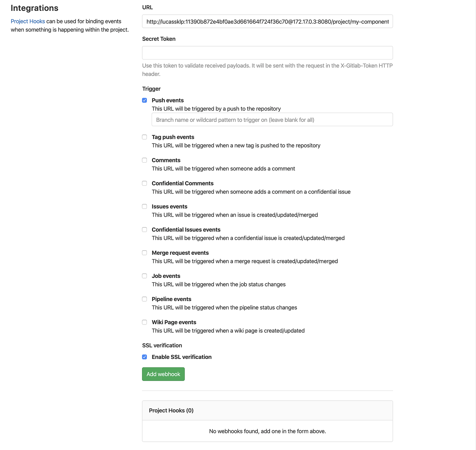The height and width of the screenshot is (450, 476).
Task: Enable Issues events trigger
Action: pos(144,206)
